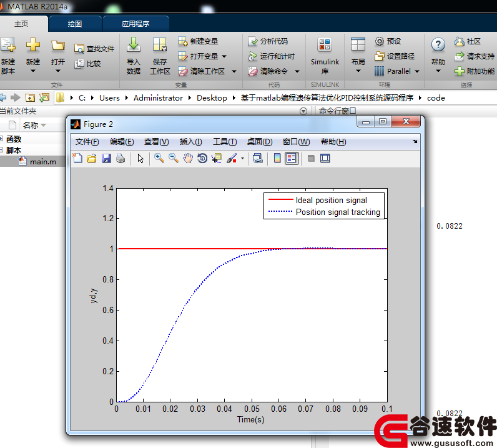Click the New Script (新建脚本) icon
497x448 pixels.
[8, 45]
